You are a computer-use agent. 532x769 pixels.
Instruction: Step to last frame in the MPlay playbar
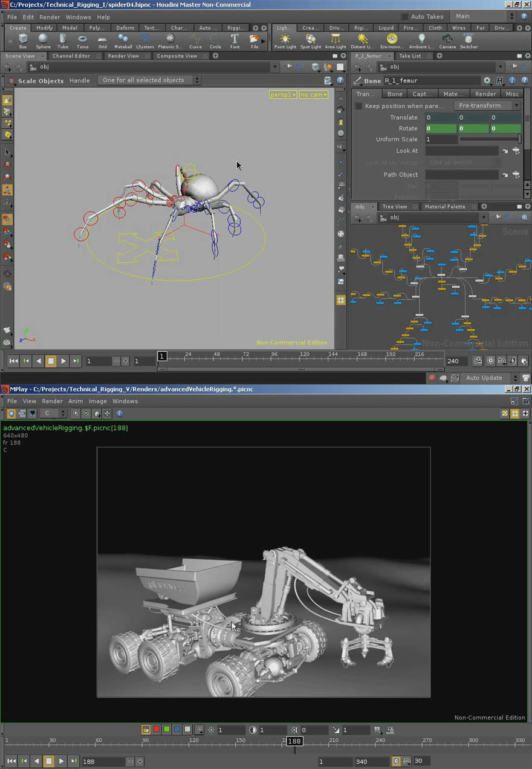pyautogui.click(x=74, y=761)
